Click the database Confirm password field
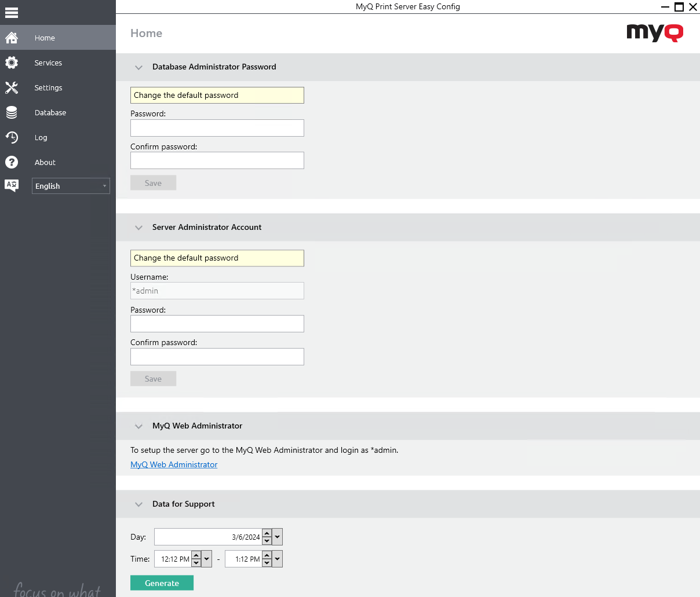This screenshot has height=597, width=700. click(217, 160)
